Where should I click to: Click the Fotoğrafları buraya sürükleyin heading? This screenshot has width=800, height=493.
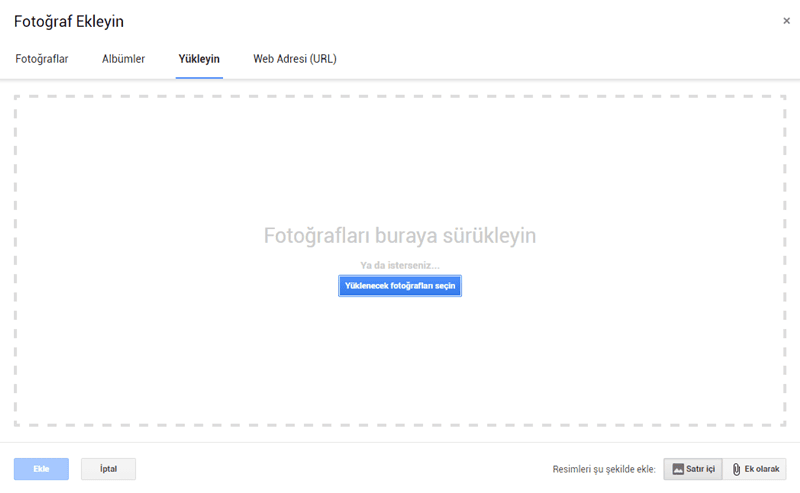tap(400, 236)
